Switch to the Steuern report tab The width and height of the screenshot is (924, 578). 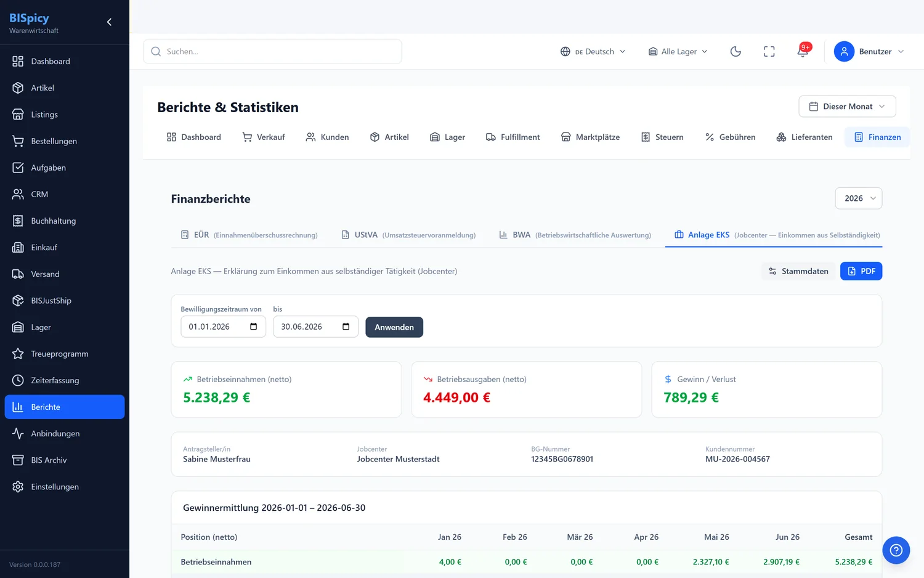tap(662, 137)
